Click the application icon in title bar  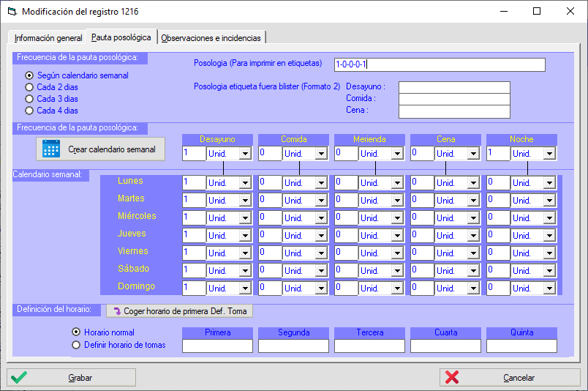click(10, 12)
